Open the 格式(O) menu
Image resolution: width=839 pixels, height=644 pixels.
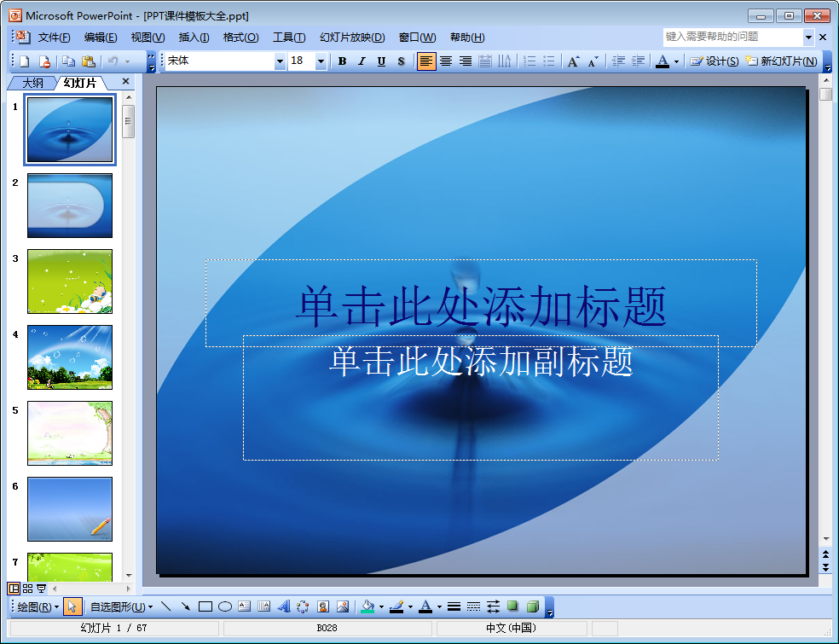tap(240, 38)
